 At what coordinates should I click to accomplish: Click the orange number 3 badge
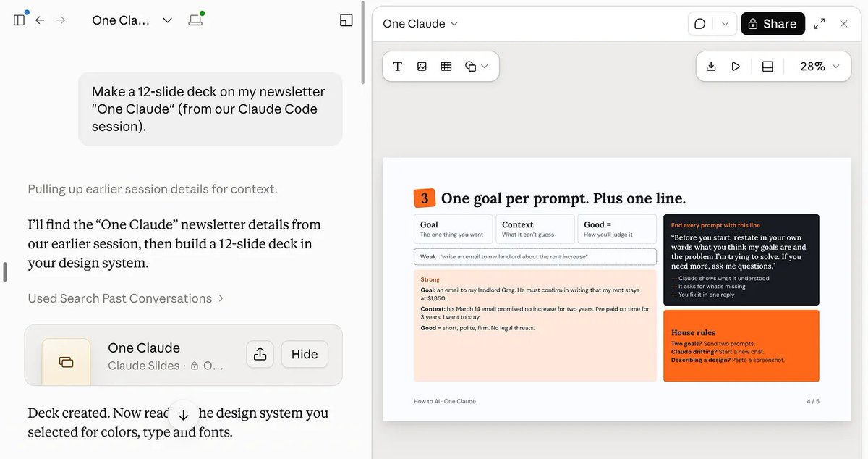coord(425,198)
